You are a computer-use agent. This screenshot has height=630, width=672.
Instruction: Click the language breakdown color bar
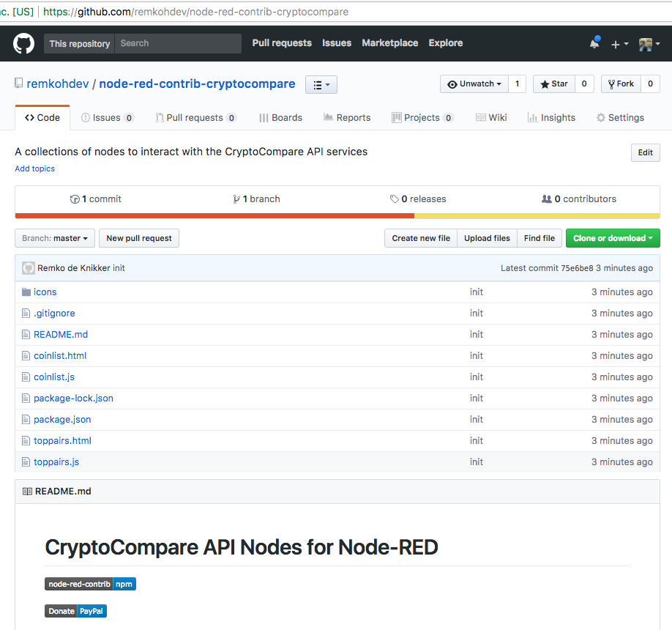coord(337,215)
